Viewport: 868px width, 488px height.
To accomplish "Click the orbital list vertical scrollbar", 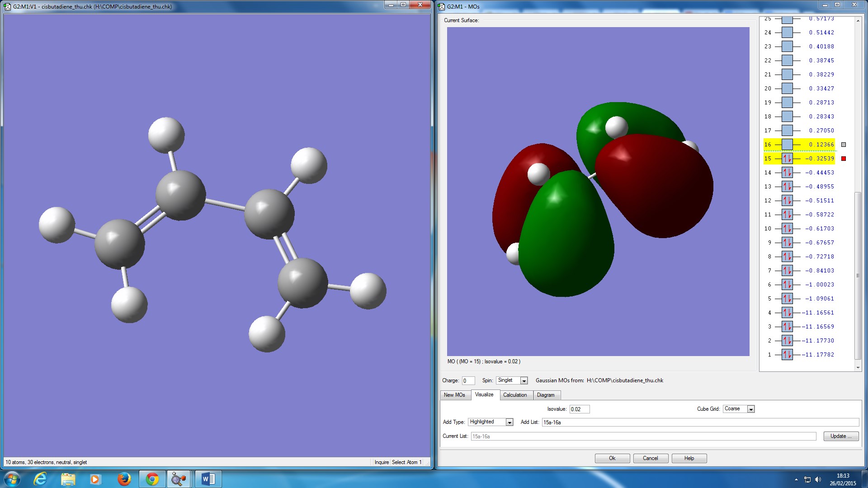I will 858,276.
